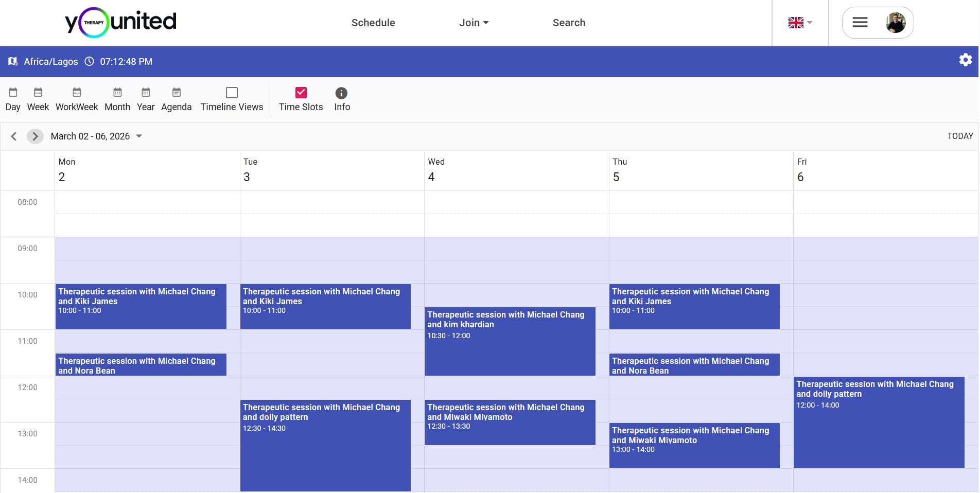Open the WorkWeek view

[x=76, y=99]
